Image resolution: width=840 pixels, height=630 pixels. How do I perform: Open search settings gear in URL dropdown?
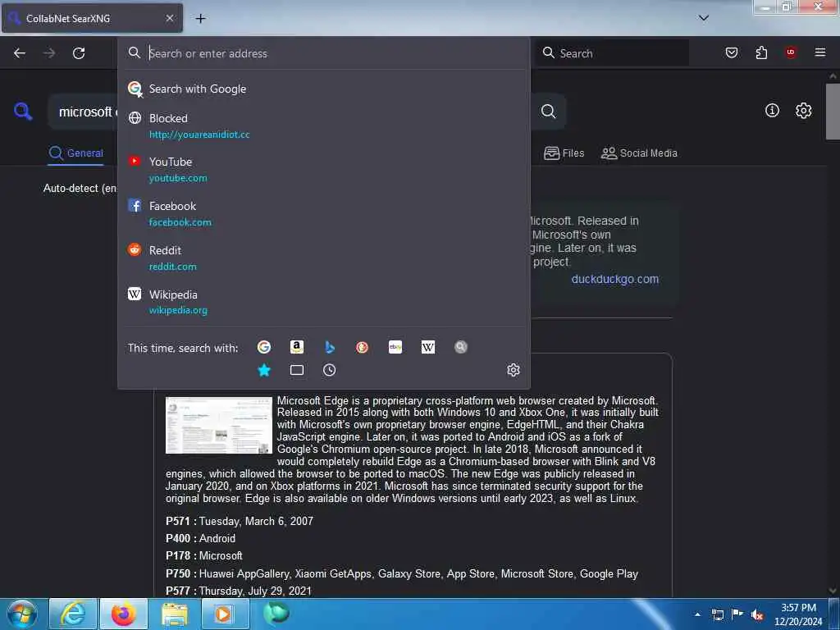[x=514, y=370]
